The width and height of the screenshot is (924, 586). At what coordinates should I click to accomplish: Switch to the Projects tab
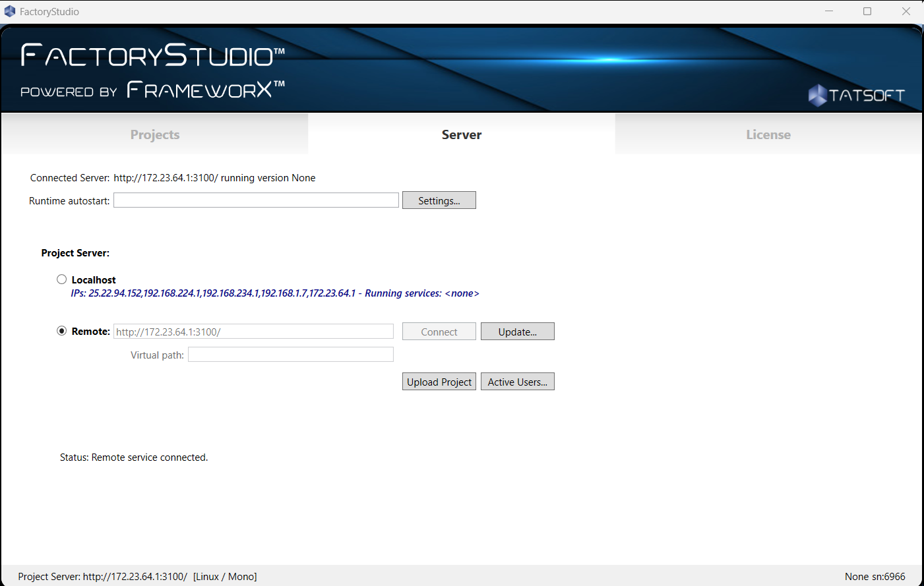point(155,134)
